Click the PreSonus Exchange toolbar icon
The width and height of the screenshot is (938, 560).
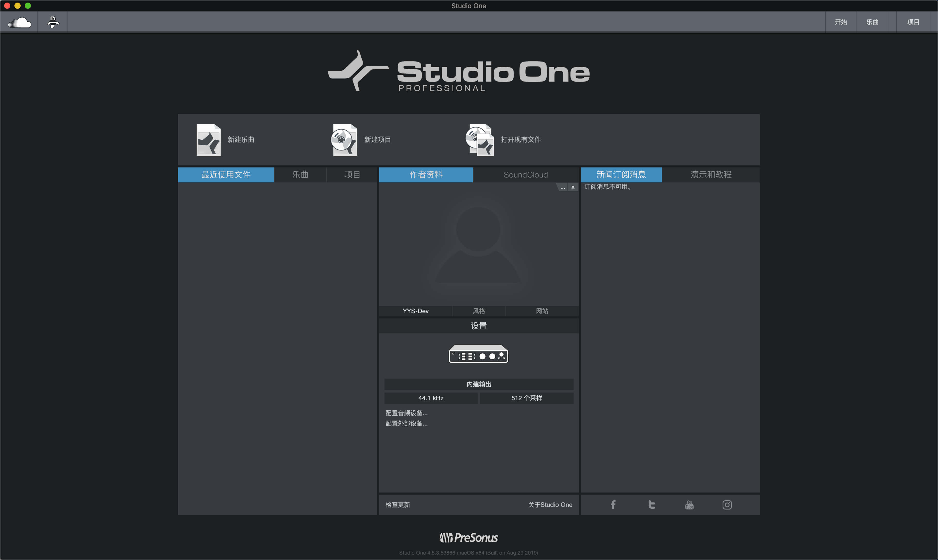(x=53, y=22)
